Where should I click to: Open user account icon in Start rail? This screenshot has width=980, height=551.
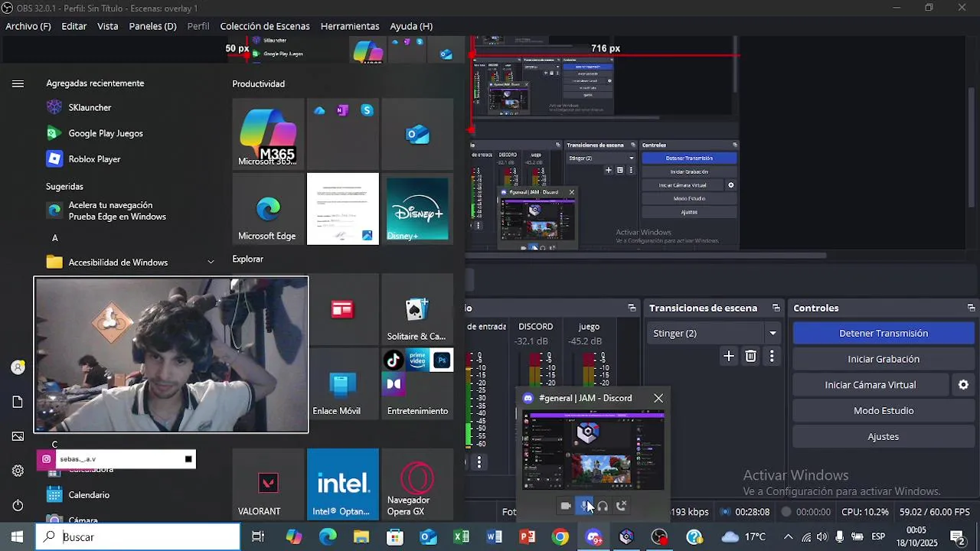pyautogui.click(x=18, y=367)
